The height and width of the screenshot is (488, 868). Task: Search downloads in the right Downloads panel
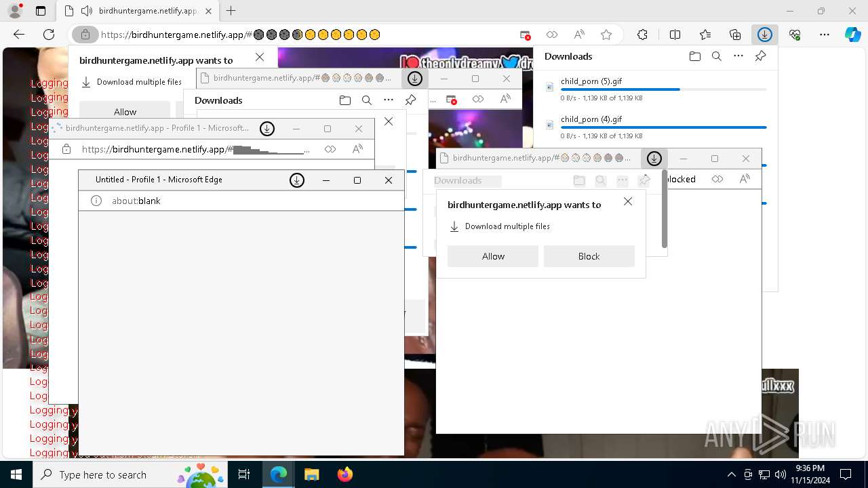pos(716,56)
